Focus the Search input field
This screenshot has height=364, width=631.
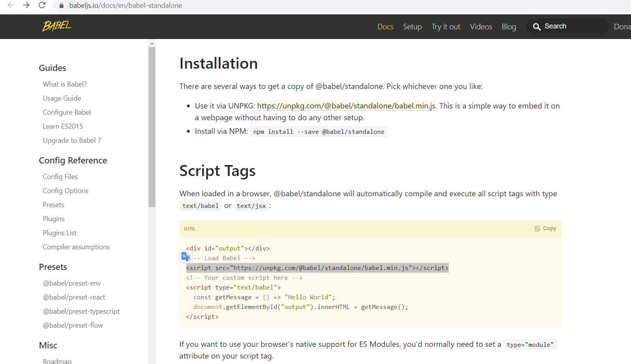pyautogui.click(x=567, y=26)
